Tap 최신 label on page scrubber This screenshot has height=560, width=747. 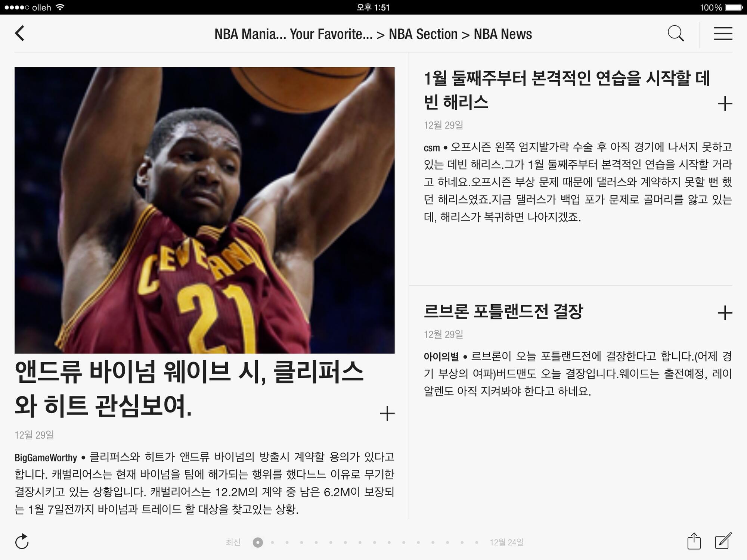(233, 542)
